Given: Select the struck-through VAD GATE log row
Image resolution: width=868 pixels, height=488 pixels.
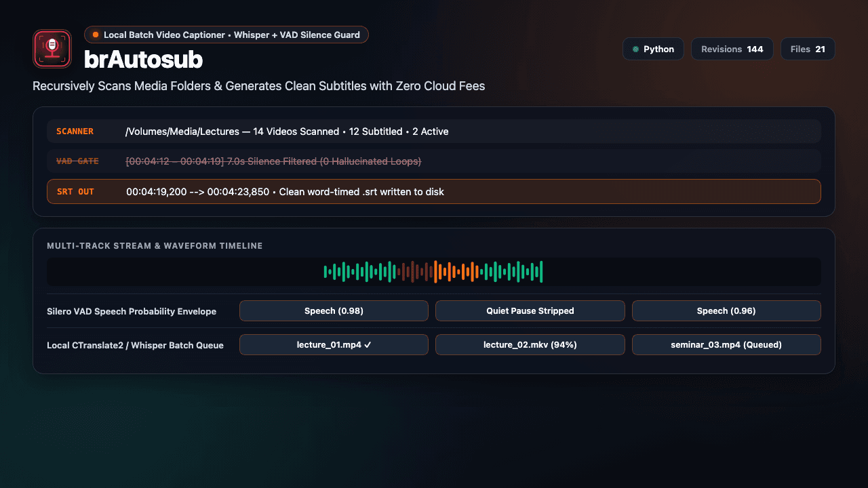Looking at the screenshot, I should (434, 161).
